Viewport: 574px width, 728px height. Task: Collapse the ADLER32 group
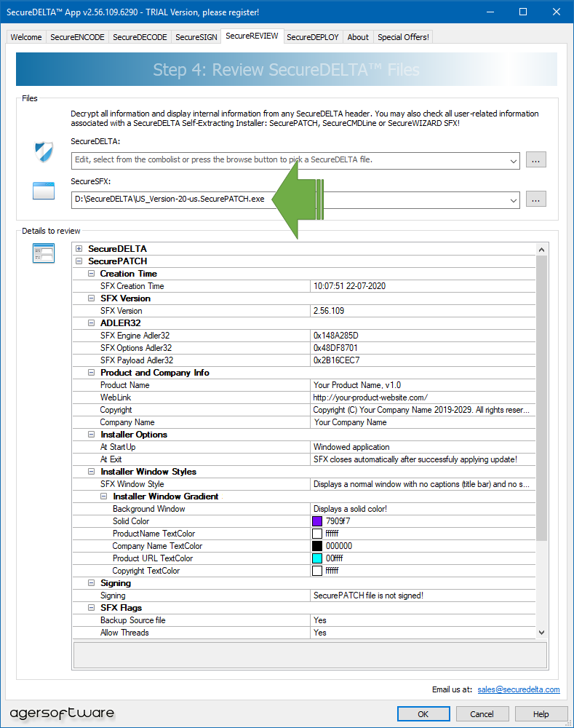[x=92, y=323]
